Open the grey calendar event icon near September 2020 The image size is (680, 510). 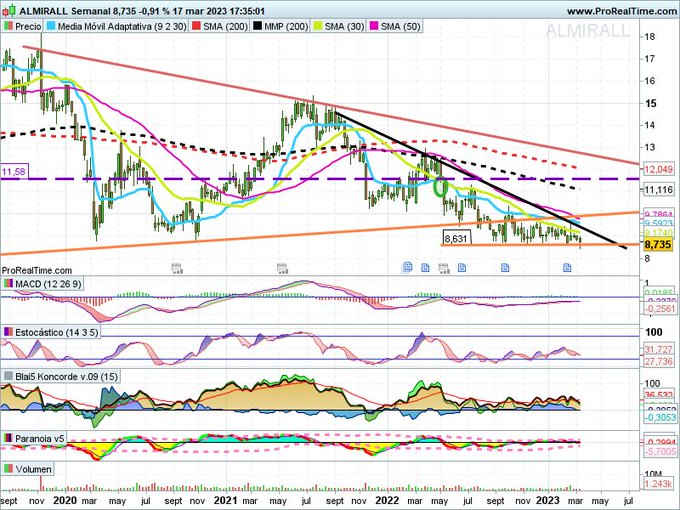tap(177, 268)
